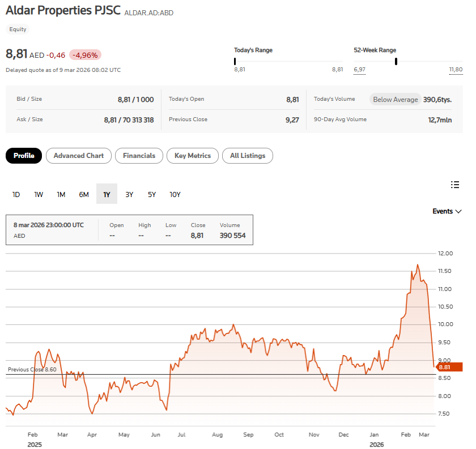Open the Key Metrics tab
Screen dimensions: 476x449
193,156
